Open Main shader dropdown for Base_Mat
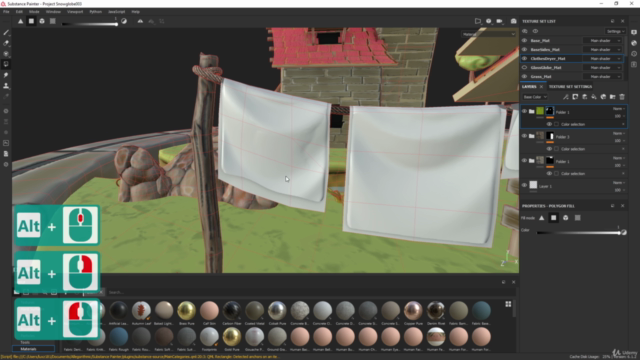 (x=603, y=40)
